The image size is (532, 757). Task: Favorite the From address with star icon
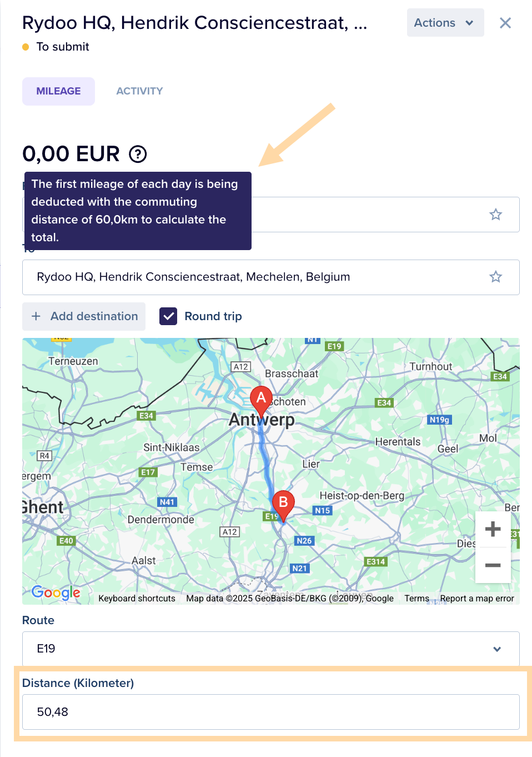[495, 215]
